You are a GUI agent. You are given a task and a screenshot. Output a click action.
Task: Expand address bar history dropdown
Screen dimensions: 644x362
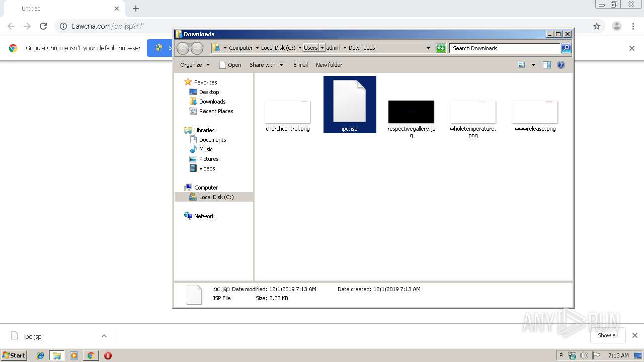point(428,48)
